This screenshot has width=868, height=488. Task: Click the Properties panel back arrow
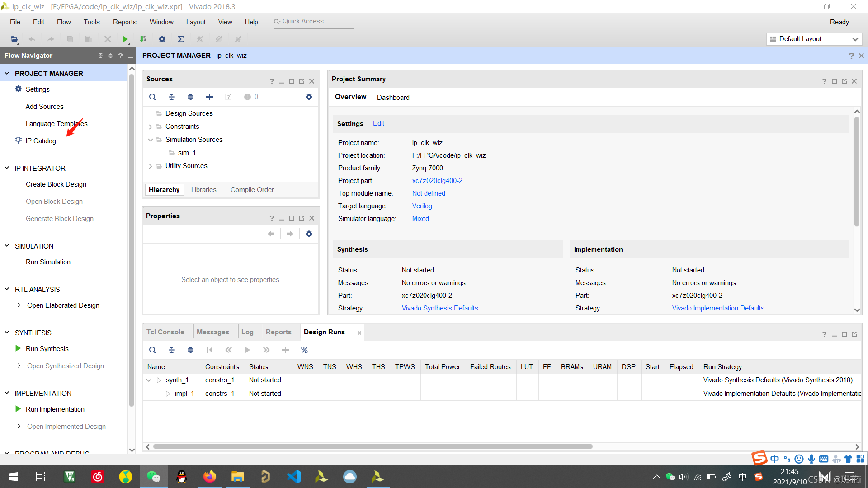271,234
